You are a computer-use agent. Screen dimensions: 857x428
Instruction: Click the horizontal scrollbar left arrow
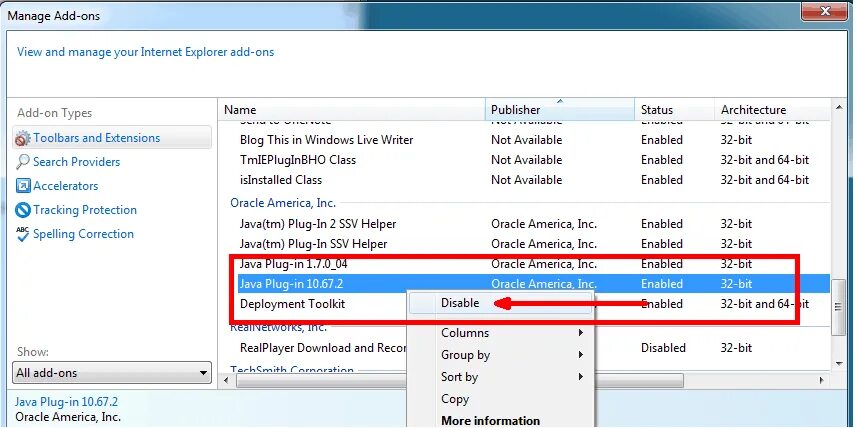(228, 380)
